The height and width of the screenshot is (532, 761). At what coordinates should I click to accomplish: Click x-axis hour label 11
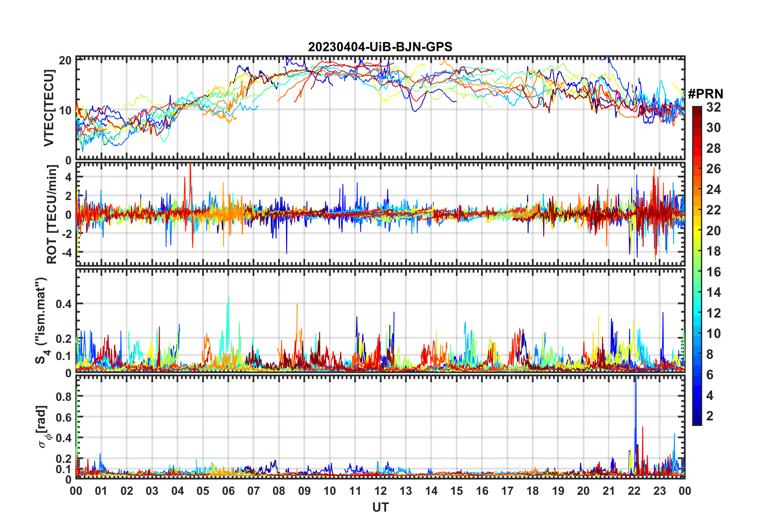click(x=355, y=491)
